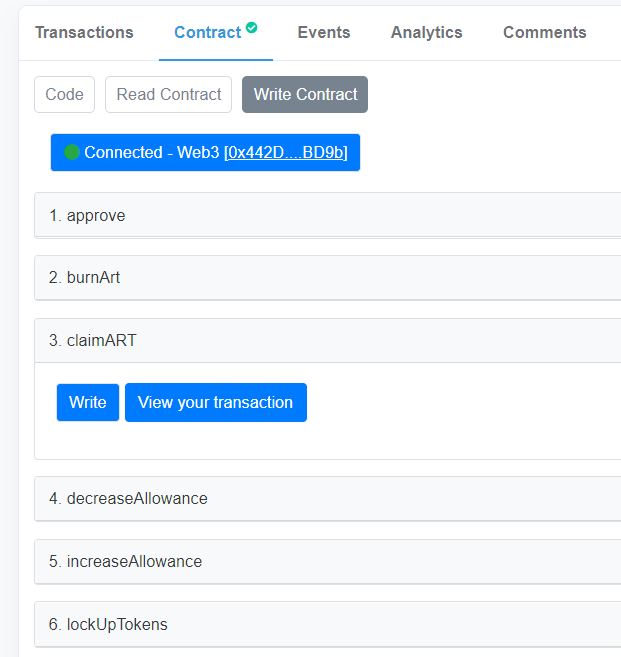Screen dimensions: 621x657
Task: Click Write under claimART
Action: tap(88, 402)
